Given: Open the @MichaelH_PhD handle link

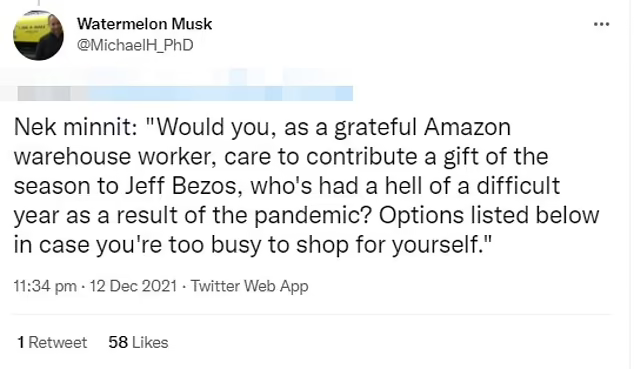Looking at the screenshot, I should tap(135, 45).
